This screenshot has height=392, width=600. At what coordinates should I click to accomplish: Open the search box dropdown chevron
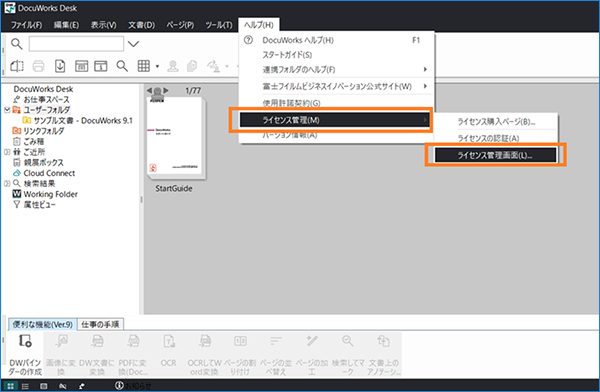133,44
